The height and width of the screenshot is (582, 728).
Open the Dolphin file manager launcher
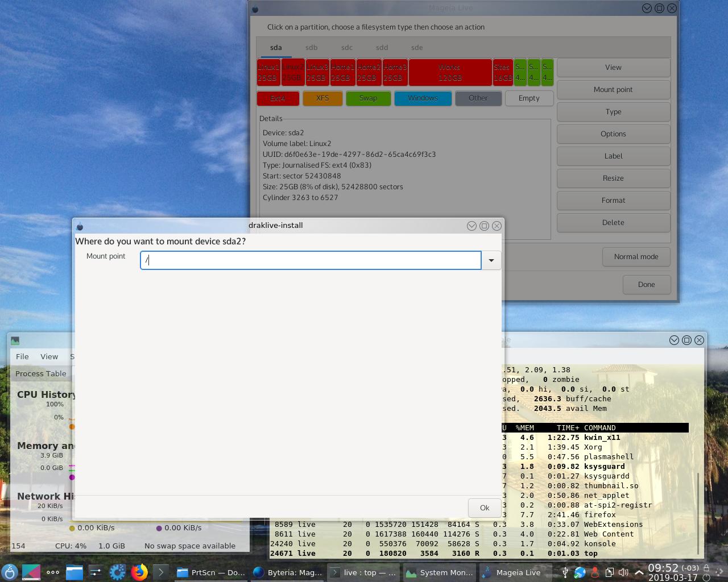74,572
